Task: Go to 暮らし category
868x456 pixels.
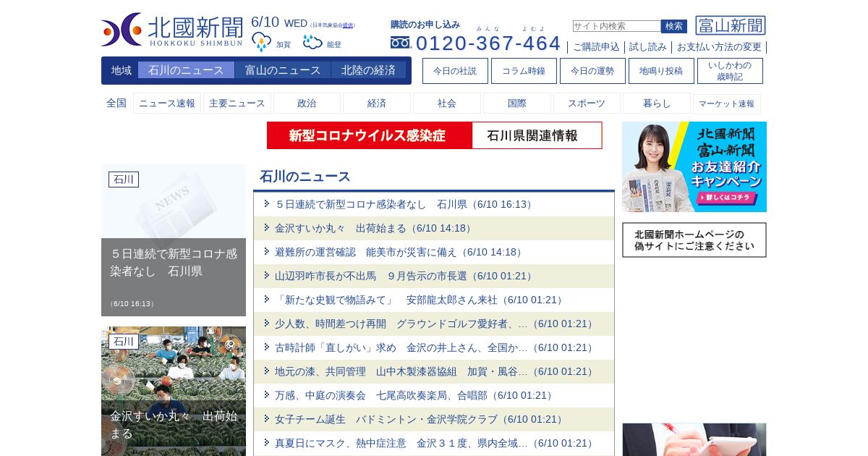Action: [x=657, y=104]
